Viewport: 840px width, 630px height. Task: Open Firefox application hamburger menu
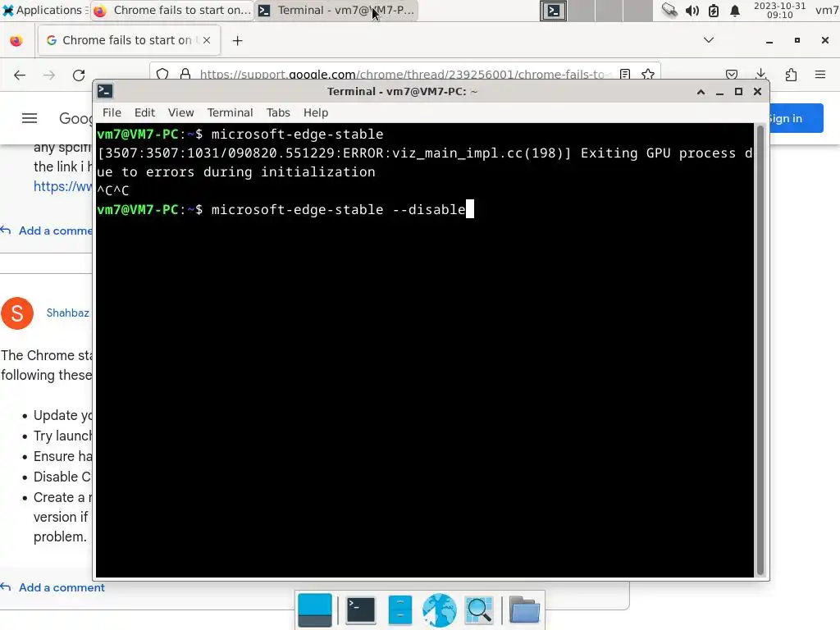(820, 75)
